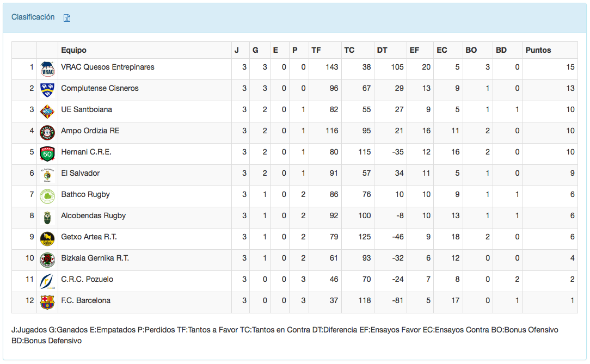This screenshot has height=364, width=590.
Task: Open the Clasificación panel heading link
Action: coord(33,17)
